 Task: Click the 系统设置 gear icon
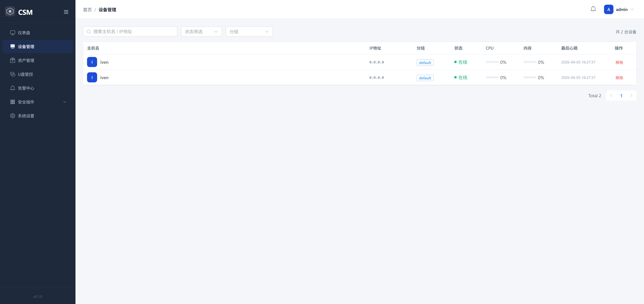coord(12,116)
